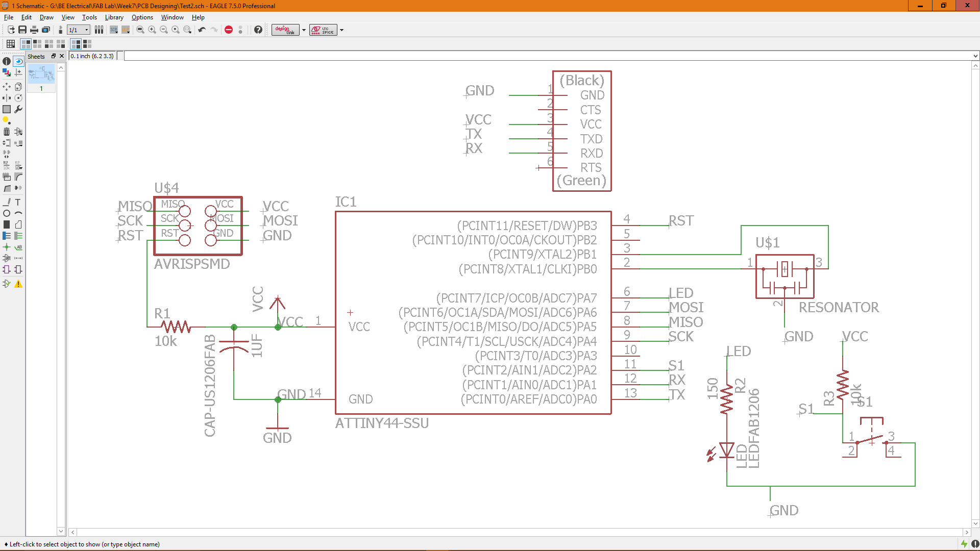Screen dimensions: 980x551
Task: Select sheet 1 thumbnail in Sheets panel
Action: 41,75
